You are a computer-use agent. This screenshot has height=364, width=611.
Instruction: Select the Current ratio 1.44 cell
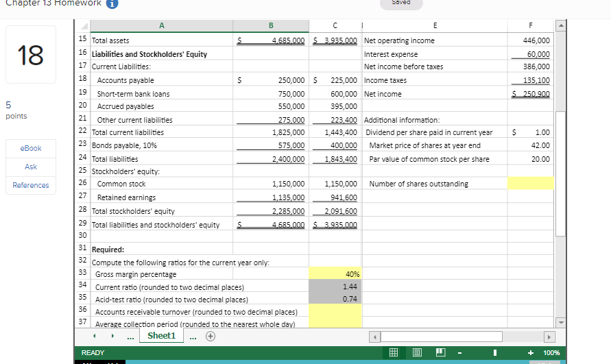click(335, 286)
